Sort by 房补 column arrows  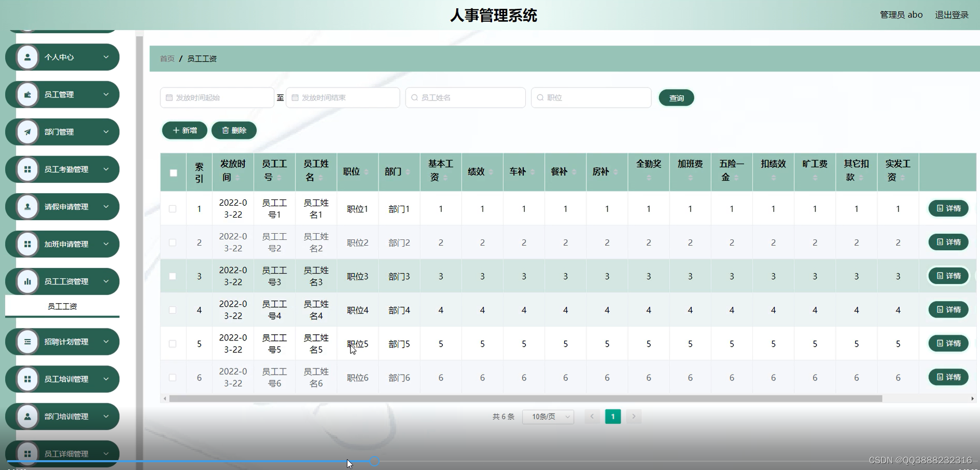615,172
